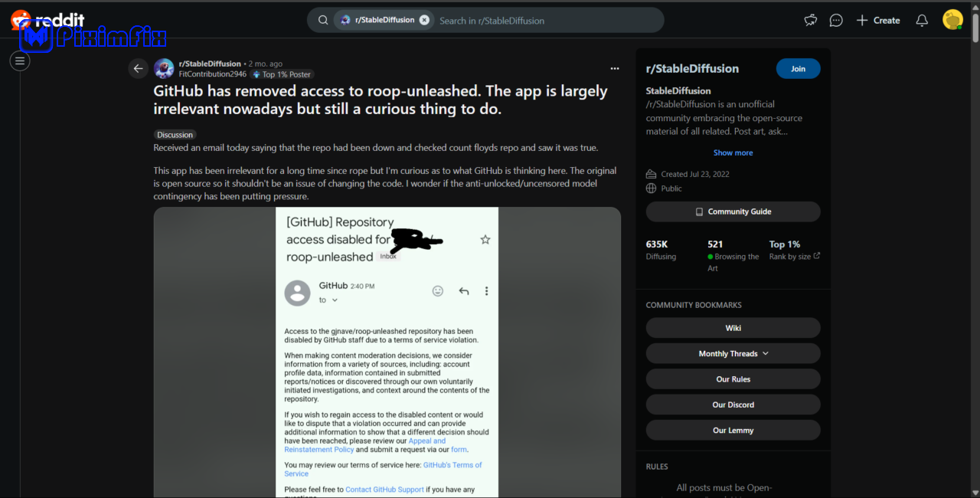Open the Wiki bookmark
980x498 pixels.
coord(733,328)
